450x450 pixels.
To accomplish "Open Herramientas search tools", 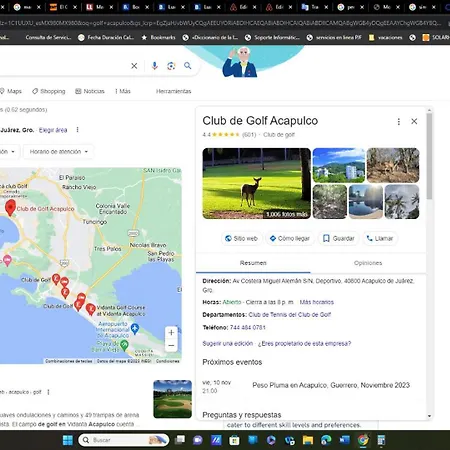I will (x=174, y=91).
